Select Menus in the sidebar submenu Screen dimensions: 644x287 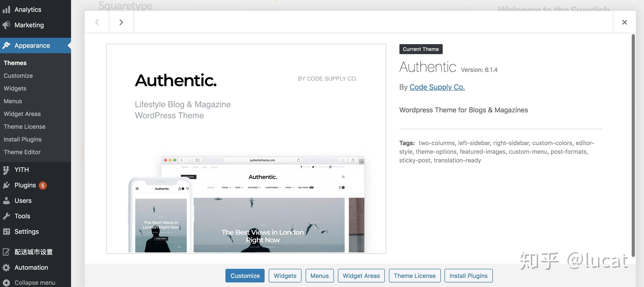coord(13,101)
